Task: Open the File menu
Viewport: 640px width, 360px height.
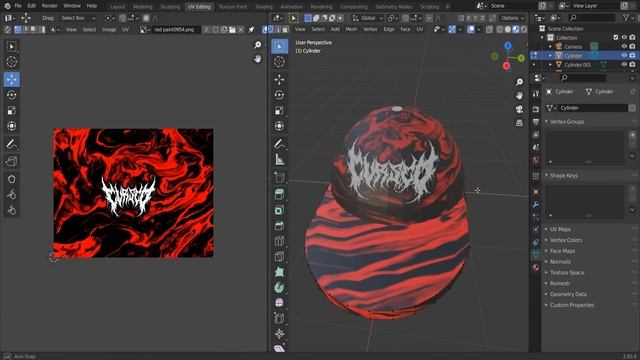Action: click(18, 6)
